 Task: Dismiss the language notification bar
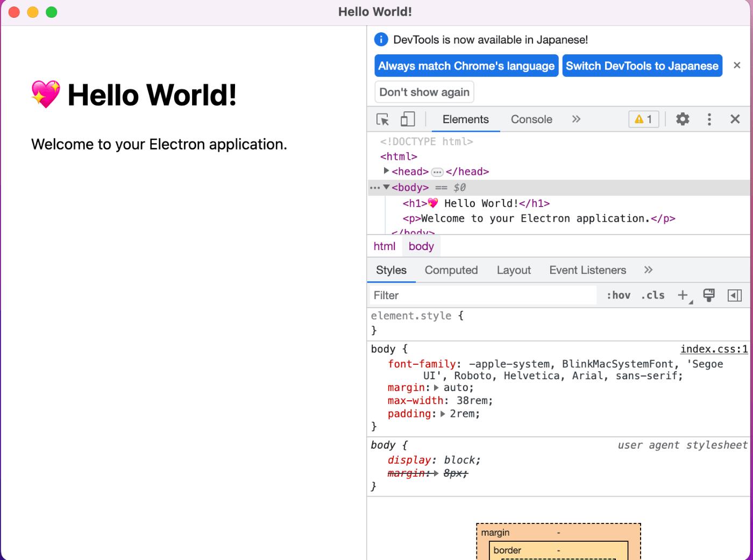click(x=737, y=65)
